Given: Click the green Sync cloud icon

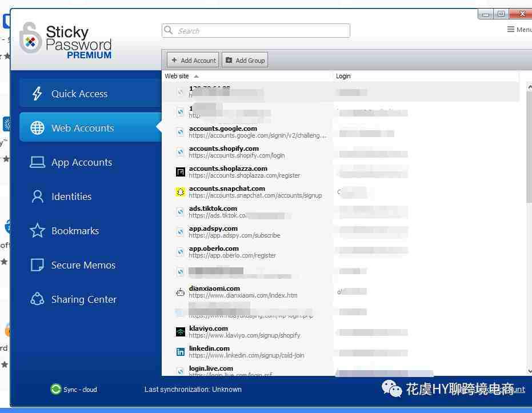Looking at the screenshot, I should tap(55, 389).
